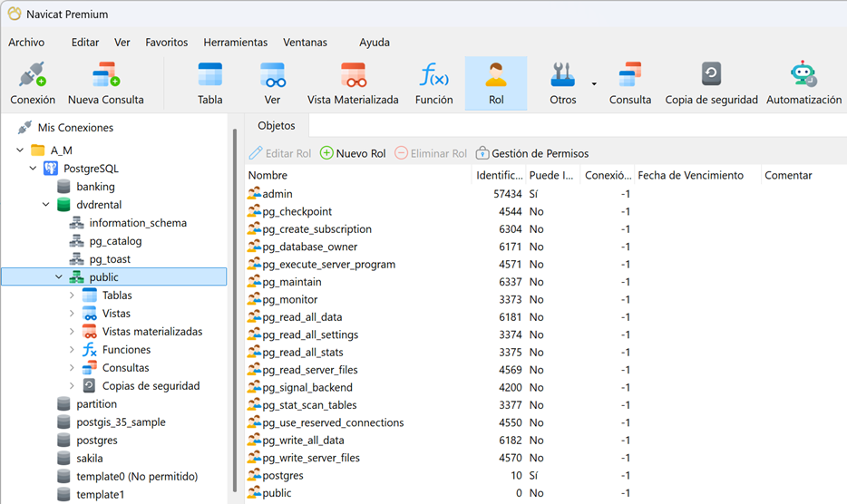
Task: Select the postgres role icon
Action: [254, 475]
